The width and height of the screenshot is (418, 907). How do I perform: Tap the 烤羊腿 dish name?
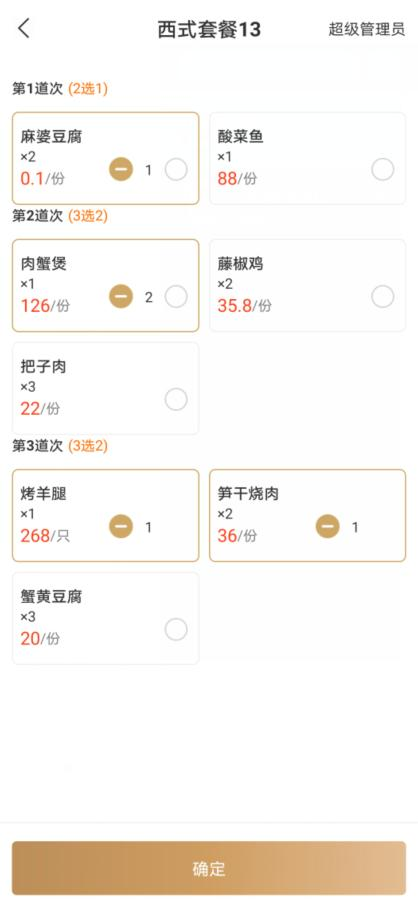(x=43, y=494)
